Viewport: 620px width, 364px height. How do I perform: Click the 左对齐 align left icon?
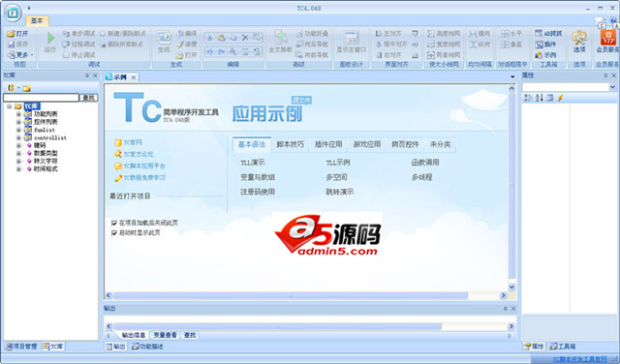point(379,34)
